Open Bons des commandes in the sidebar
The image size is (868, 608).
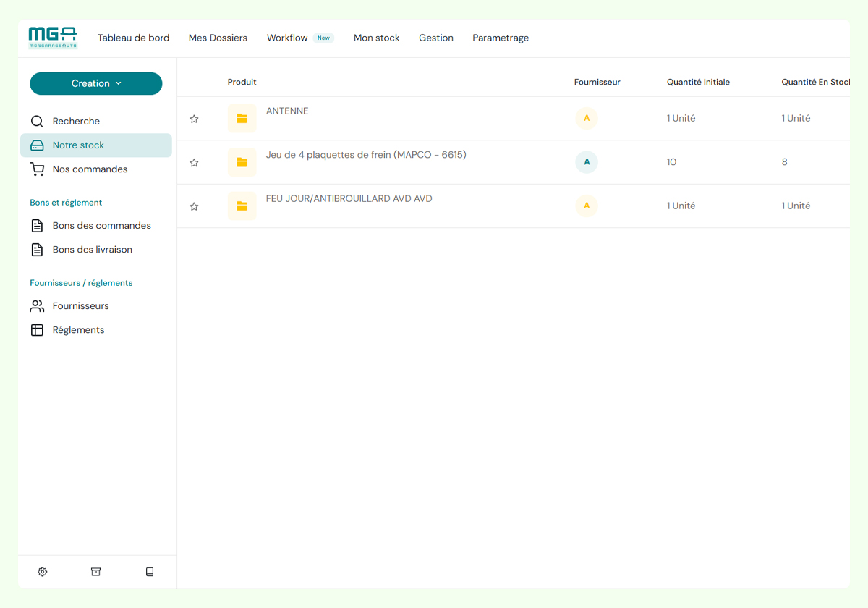click(101, 226)
